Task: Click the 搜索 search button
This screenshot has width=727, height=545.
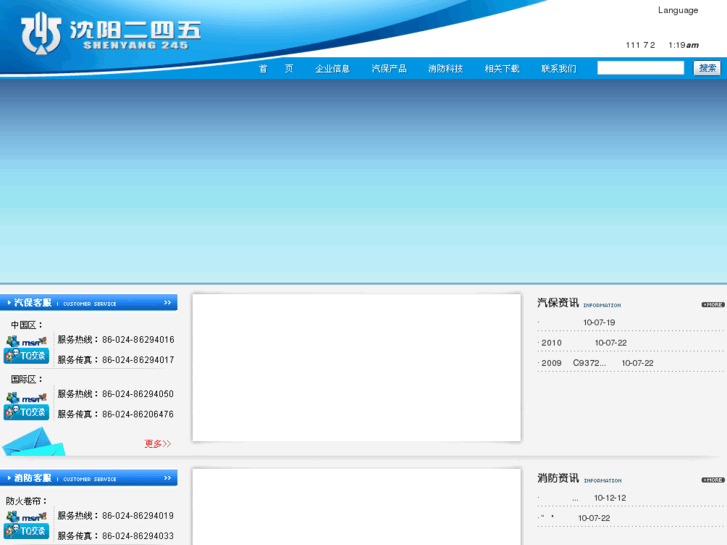Action: 707,68
